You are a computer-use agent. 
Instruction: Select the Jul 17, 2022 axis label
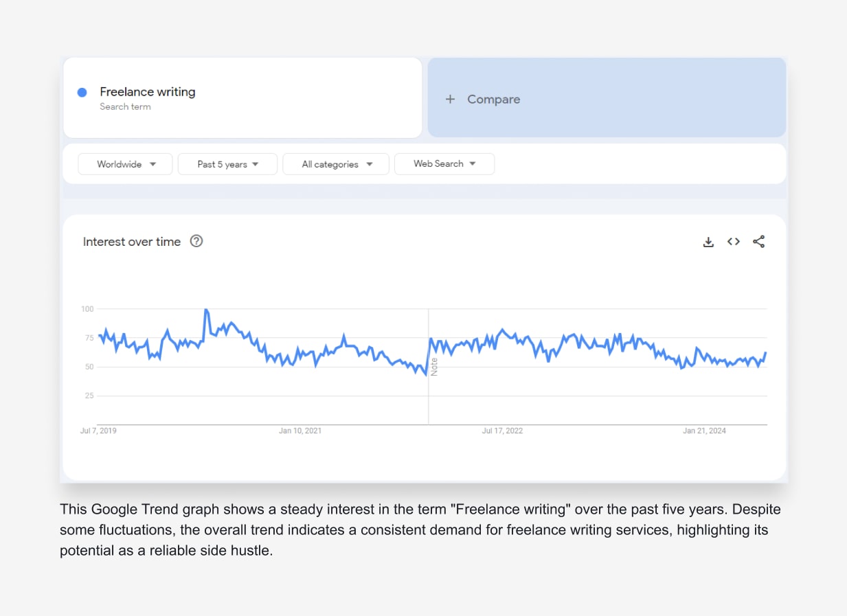coord(502,431)
